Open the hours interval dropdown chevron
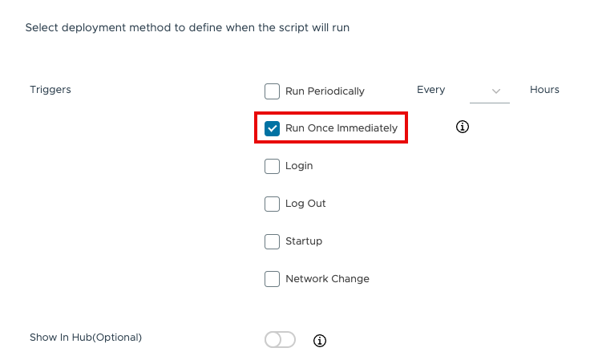Image resolution: width=590 pixels, height=364 pixels. (x=496, y=91)
